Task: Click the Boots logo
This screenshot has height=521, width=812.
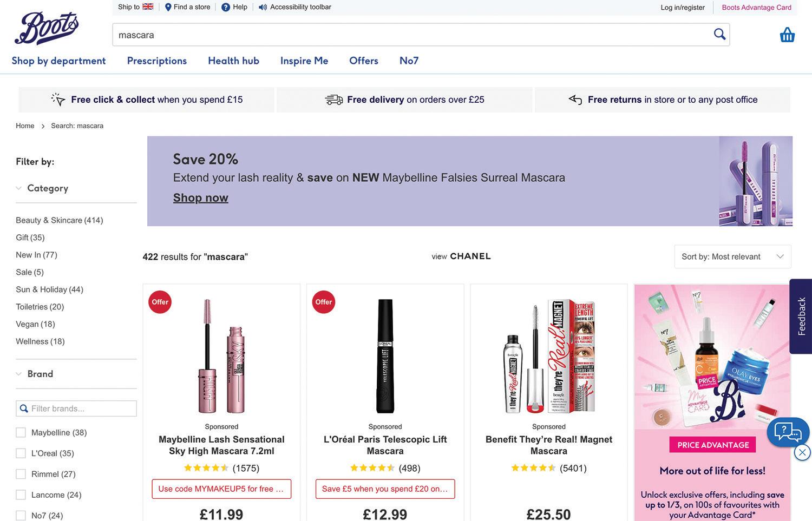Action: coord(47,28)
